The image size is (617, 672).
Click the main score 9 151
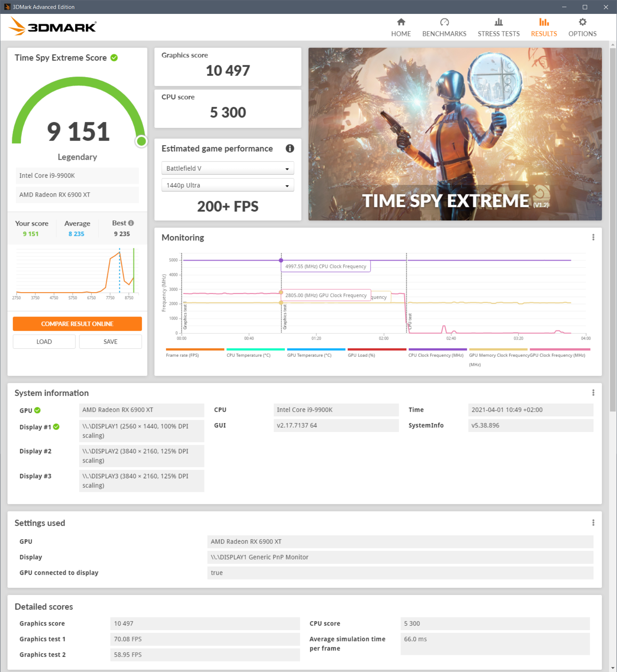point(78,131)
